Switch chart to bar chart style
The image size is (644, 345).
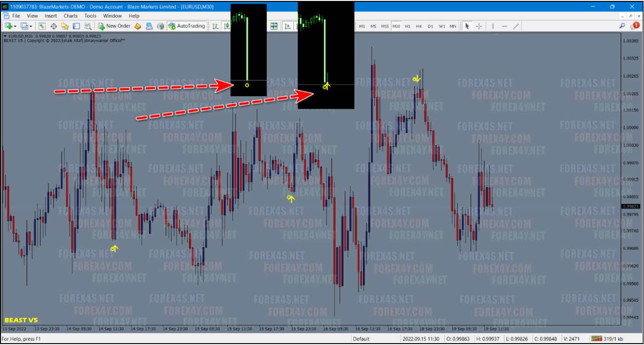click(x=215, y=26)
